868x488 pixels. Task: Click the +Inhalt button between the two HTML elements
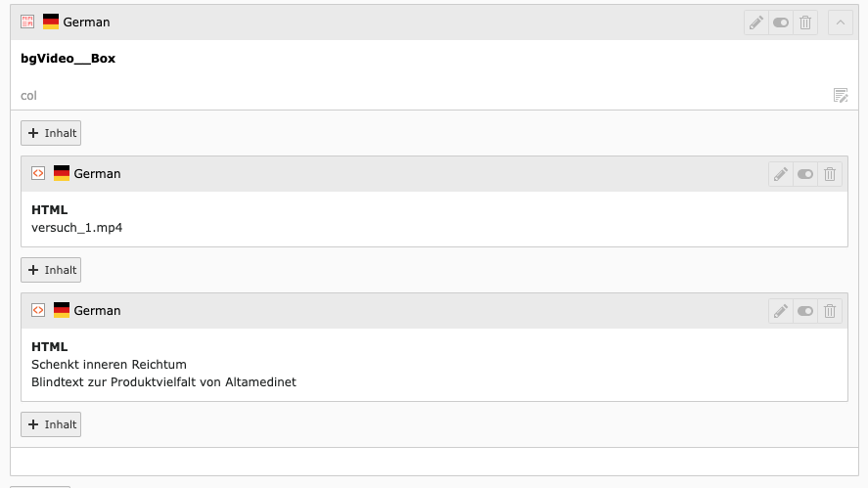51,270
